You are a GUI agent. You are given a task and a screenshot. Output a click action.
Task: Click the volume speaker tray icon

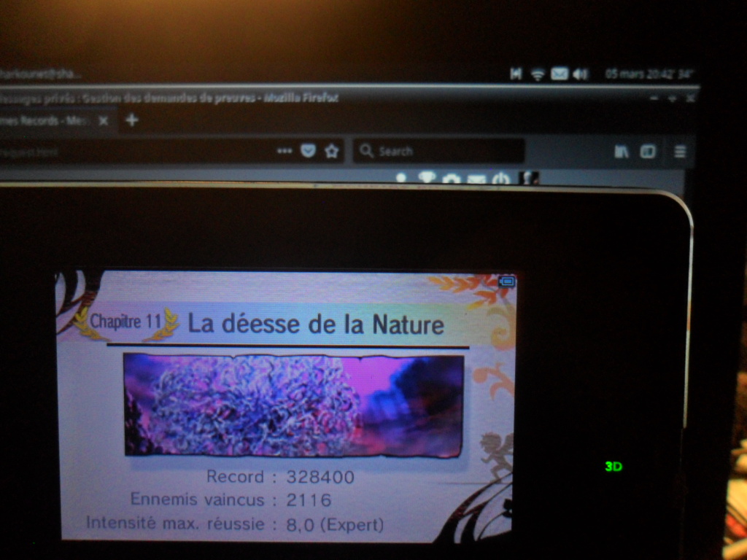point(580,74)
